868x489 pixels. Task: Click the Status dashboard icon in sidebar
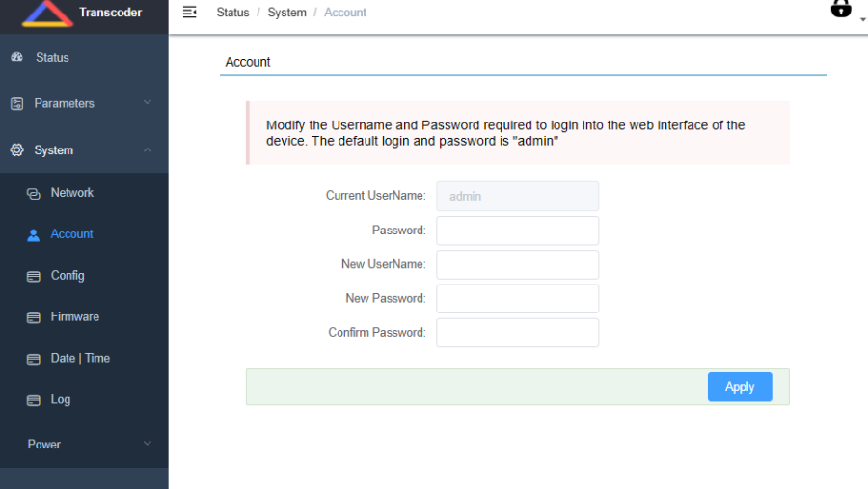[x=16, y=58]
